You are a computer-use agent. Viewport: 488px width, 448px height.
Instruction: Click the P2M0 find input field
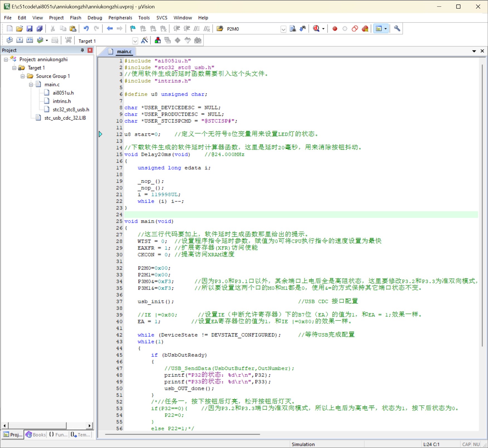(253, 29)
